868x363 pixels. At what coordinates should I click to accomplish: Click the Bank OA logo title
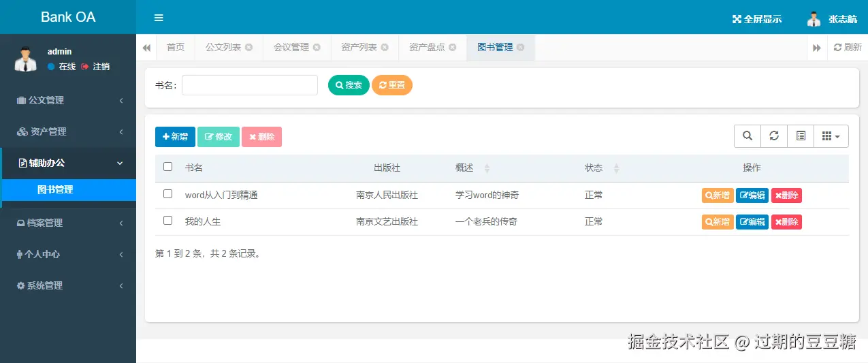tap(68, 17)
